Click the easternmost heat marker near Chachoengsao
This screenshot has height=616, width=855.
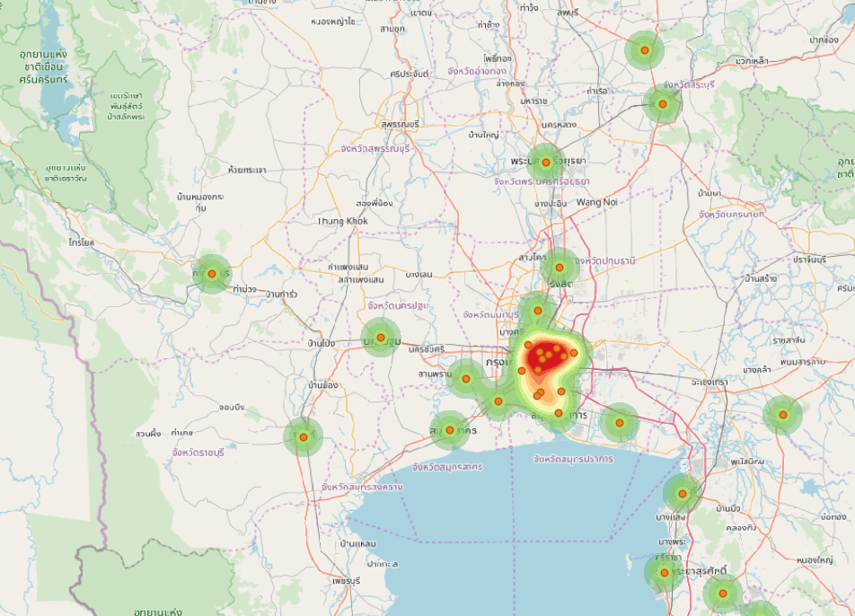[783, 416]
